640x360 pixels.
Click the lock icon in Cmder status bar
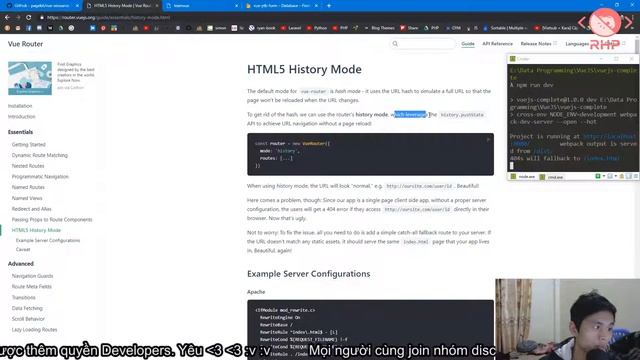tap(622, 176)
